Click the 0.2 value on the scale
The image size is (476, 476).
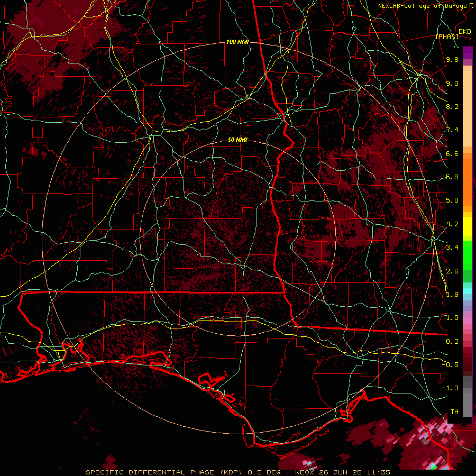pos(452,341)
